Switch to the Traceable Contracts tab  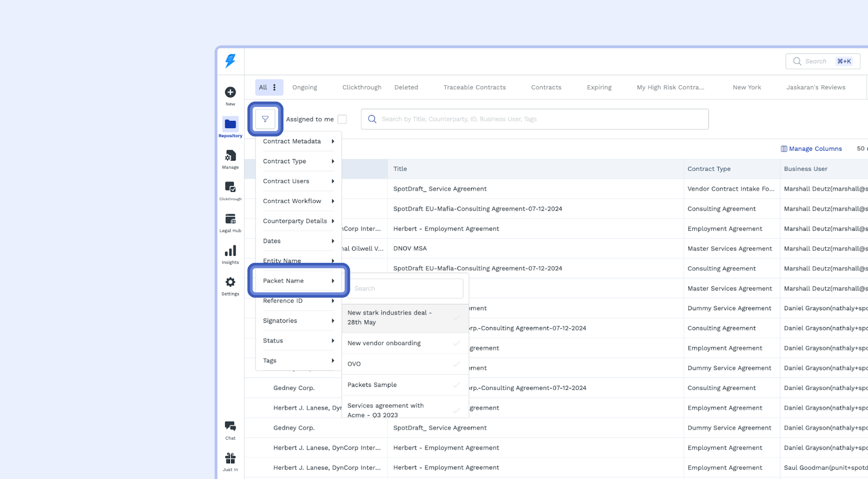(x=474, y=87)
